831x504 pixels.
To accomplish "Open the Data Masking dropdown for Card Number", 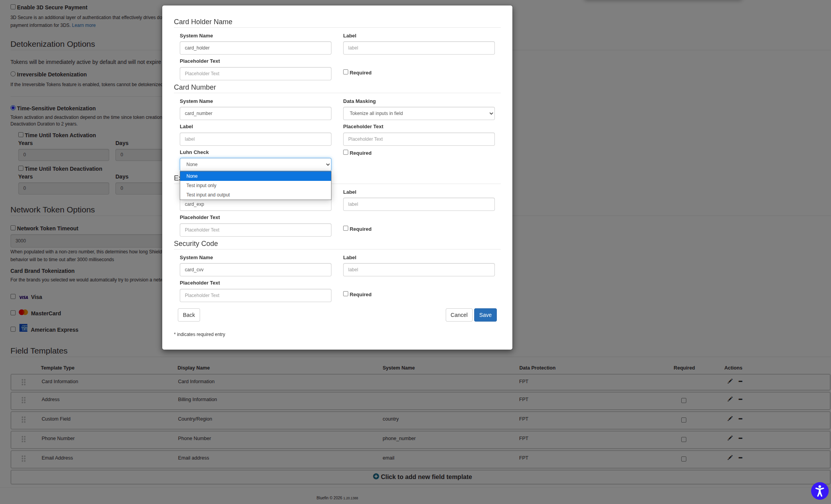I will (x=418, y=113).
